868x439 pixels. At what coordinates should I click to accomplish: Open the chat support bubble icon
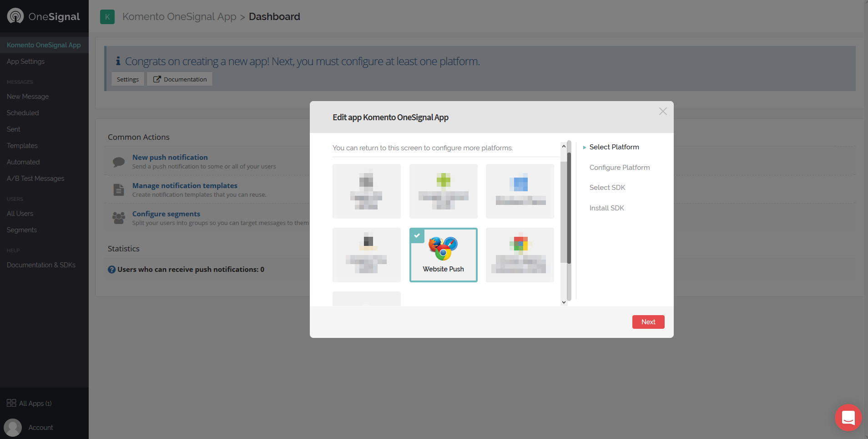coord(848,418)
